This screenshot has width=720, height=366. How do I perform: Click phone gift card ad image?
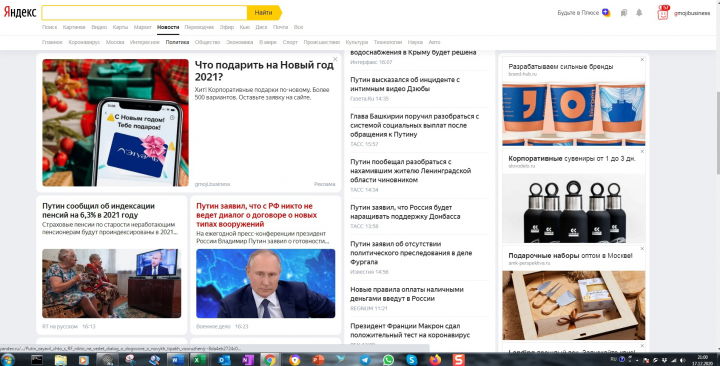pos(115,123)
